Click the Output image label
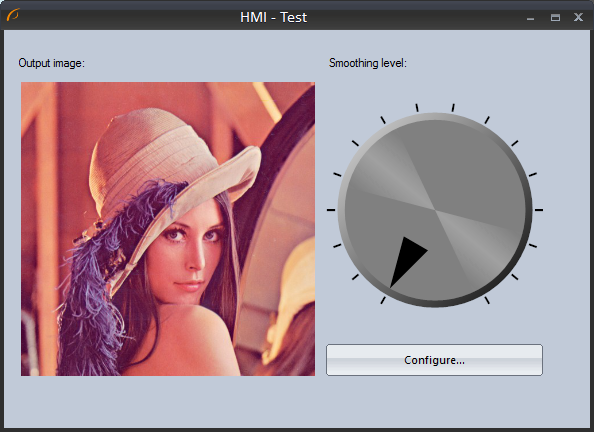The width and height of the screenshot is (594, 432). tap(52, 63)
